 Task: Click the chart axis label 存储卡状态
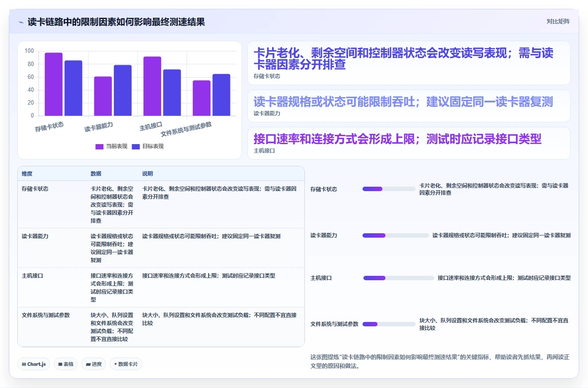[x=49, y=127]
